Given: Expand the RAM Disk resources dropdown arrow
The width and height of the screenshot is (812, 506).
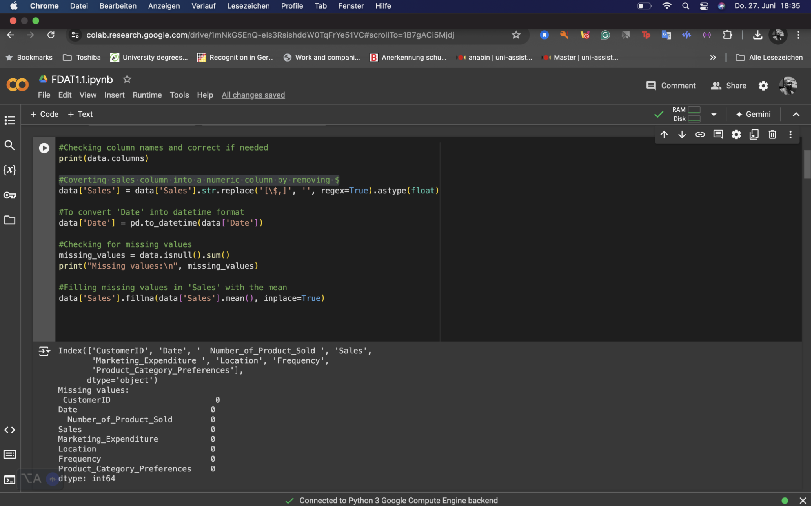Looking at the screenshot, I should [x=714, y=115].
